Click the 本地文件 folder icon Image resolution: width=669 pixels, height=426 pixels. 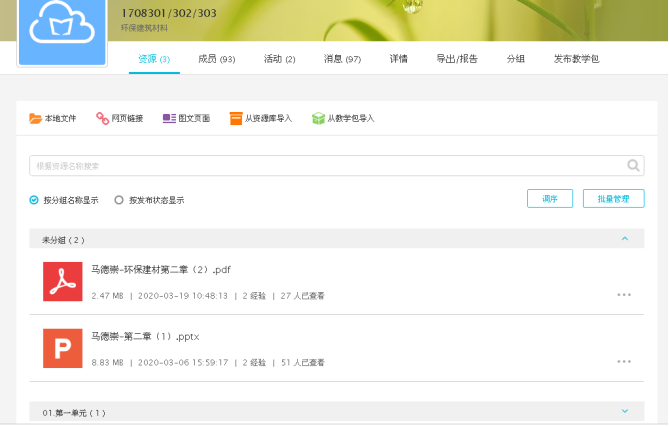coord(36,118)
